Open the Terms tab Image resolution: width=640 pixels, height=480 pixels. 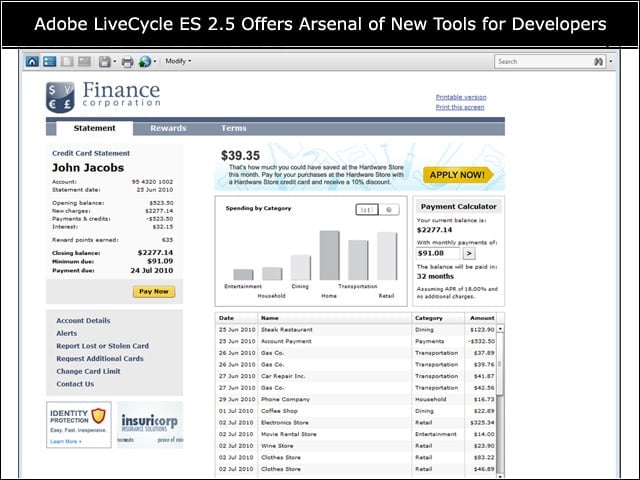click(234, 128)
